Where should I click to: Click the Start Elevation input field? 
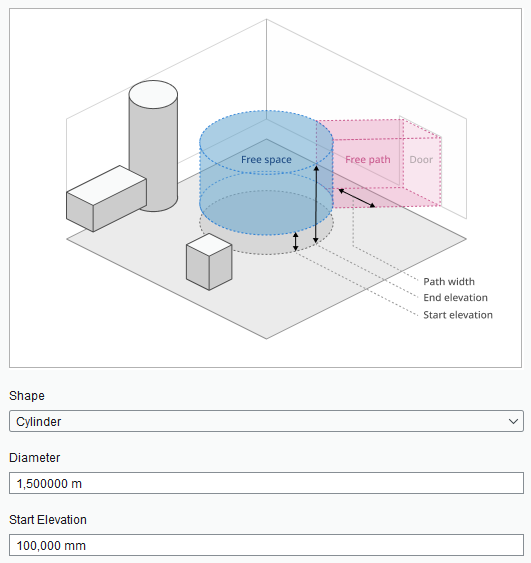coord(266,545)
